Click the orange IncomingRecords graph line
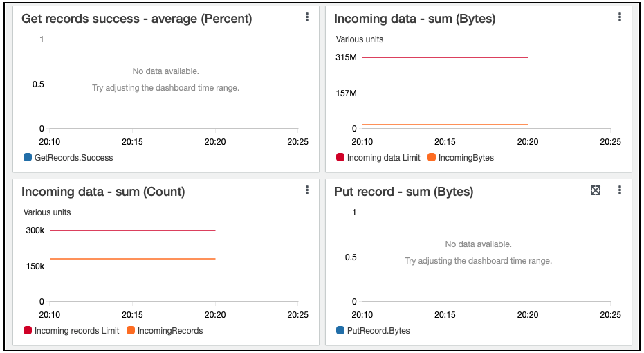Viewport: 644px width, 353px height. [132, 259]
